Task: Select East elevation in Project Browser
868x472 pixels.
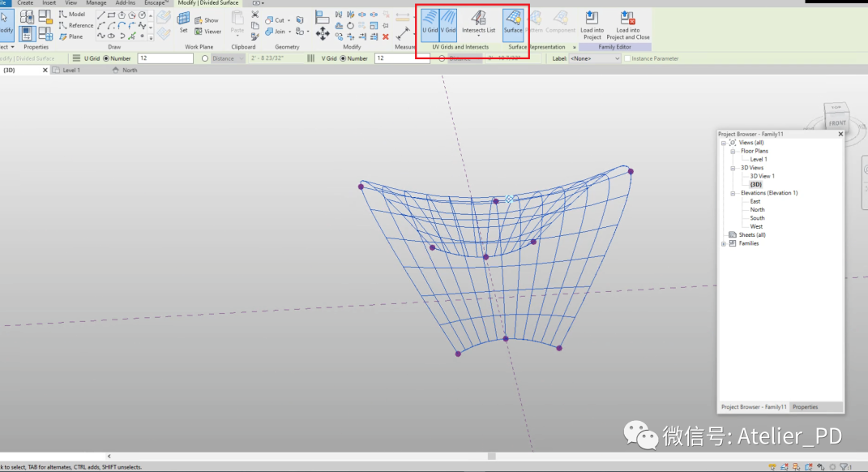Action: click(x=755, y=202)
